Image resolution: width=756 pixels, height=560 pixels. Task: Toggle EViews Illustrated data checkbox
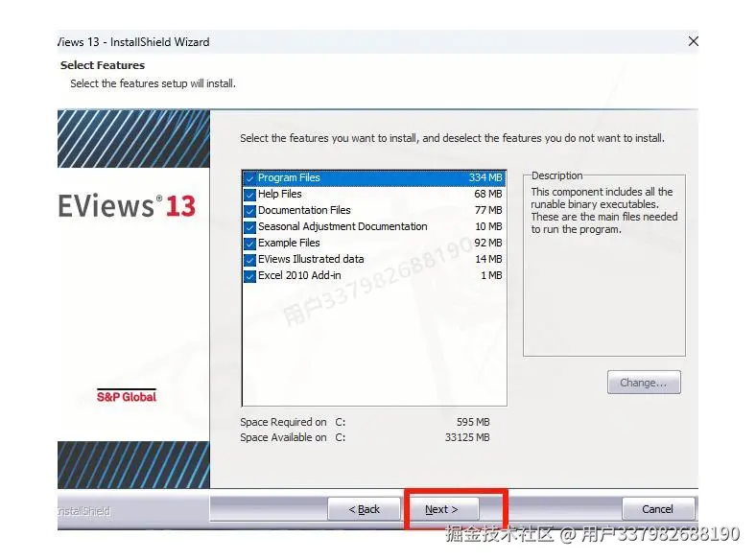point(249,260)
